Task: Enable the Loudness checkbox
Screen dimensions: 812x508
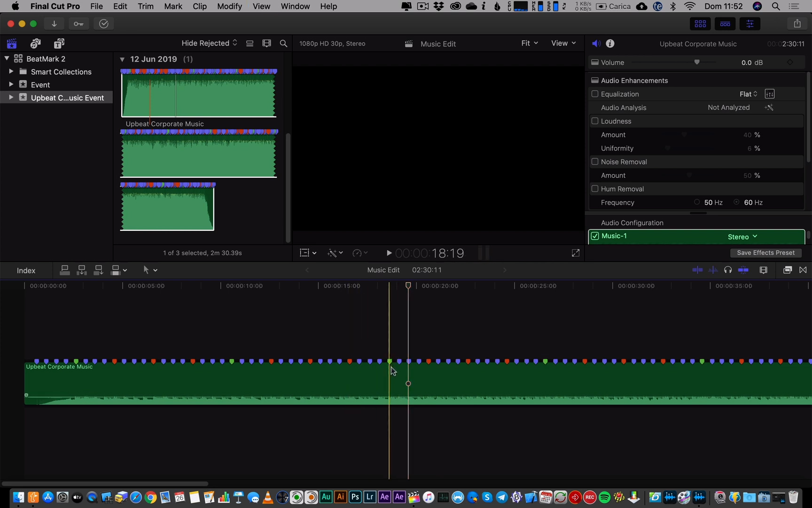Action: pos(595,121)
